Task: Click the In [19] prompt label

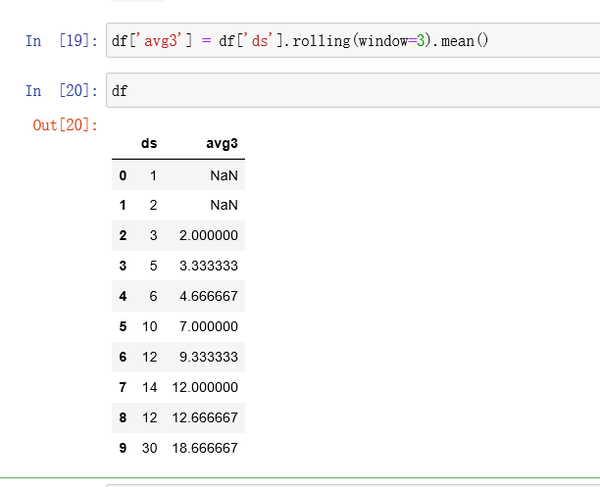Action: point(62,41)
